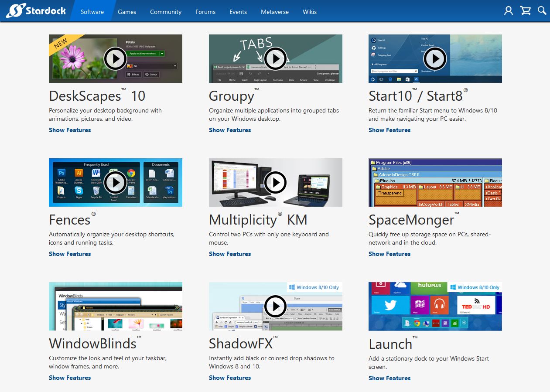This screenshot has width=550, height=392.
Task: Expand Show Features under SpaceMonger
Action: (389, 254)
